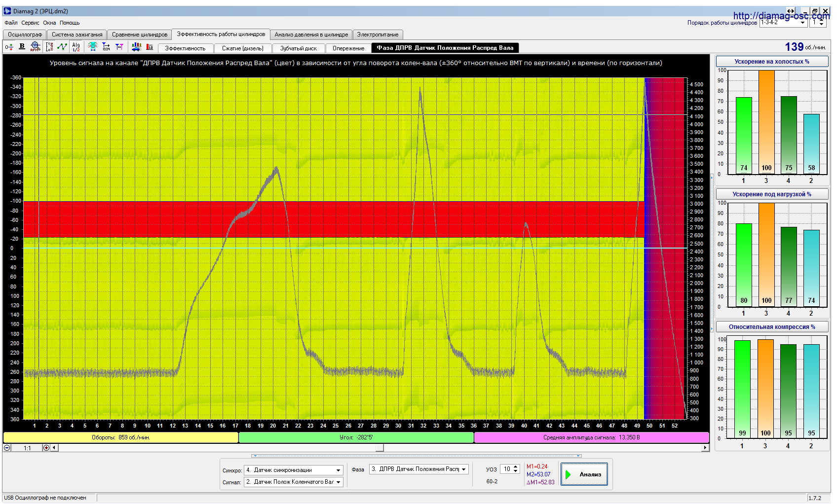Image resolution: width=837 pixels, height=504 pixels.
Task: Click the УОЗ value input field
Action: click(506, 469)
